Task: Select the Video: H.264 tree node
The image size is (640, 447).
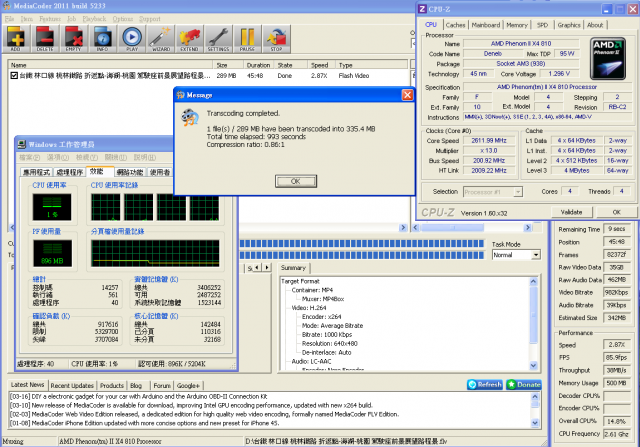Action: 309,308
